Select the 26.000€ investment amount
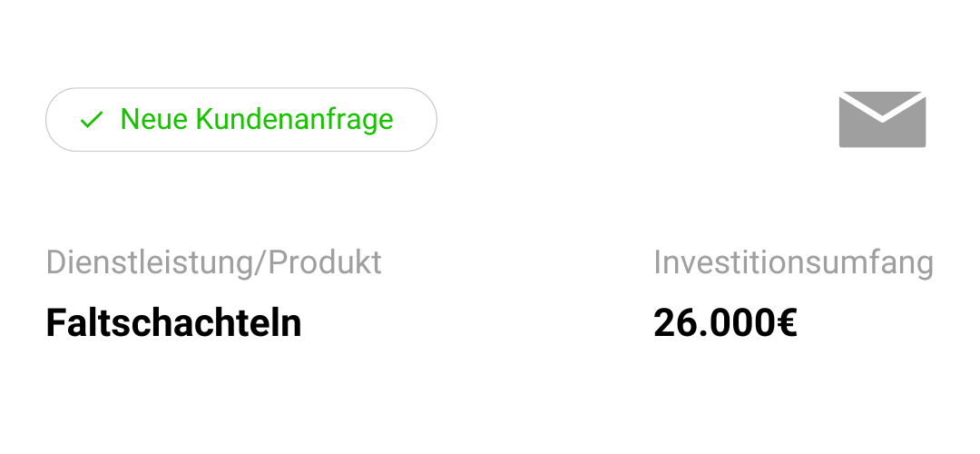Viewport: 980px width, 454px height. (725, 323)
